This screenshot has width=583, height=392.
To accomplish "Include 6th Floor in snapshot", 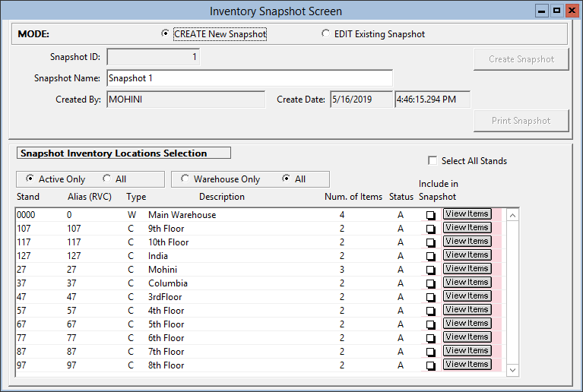I will point(430,338).
